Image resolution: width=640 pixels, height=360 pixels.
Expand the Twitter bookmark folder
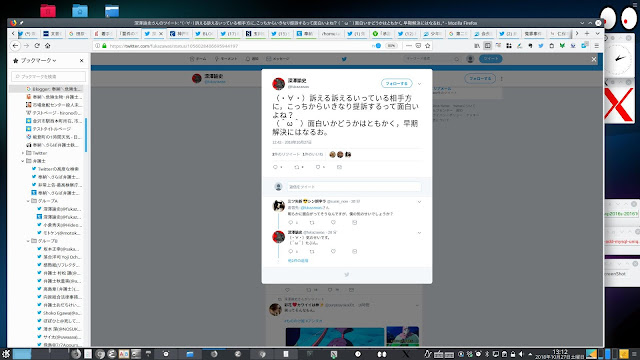(23, 153)
